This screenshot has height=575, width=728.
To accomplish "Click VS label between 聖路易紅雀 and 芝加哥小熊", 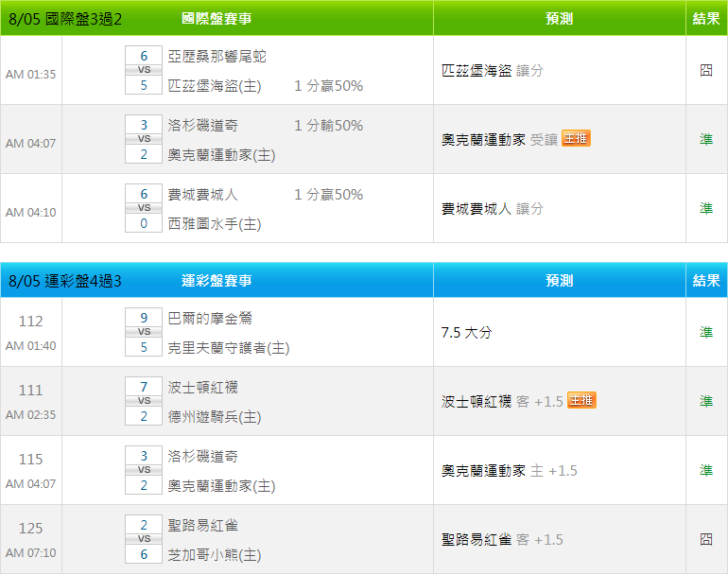I will click(x=144, y=539).
